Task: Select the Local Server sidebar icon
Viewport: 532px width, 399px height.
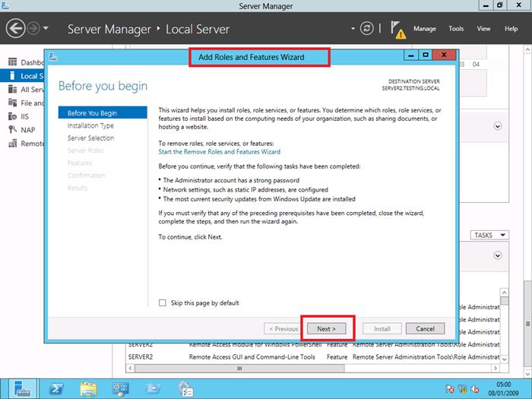Action: tap(13, 76)
